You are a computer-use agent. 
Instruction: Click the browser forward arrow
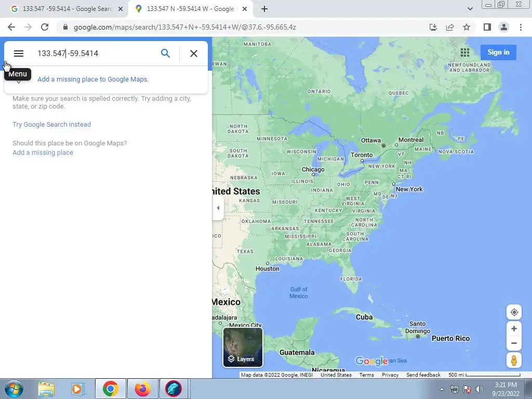click(28, 27)
